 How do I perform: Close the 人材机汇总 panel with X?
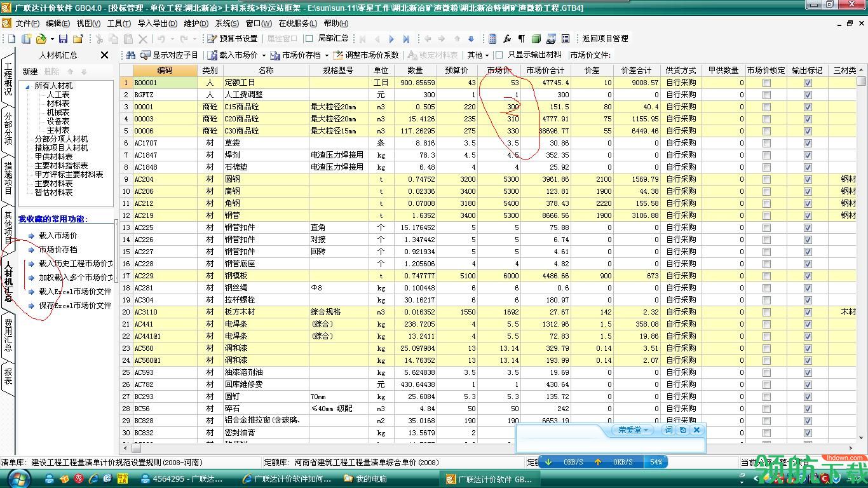click(x=105, y=55)
